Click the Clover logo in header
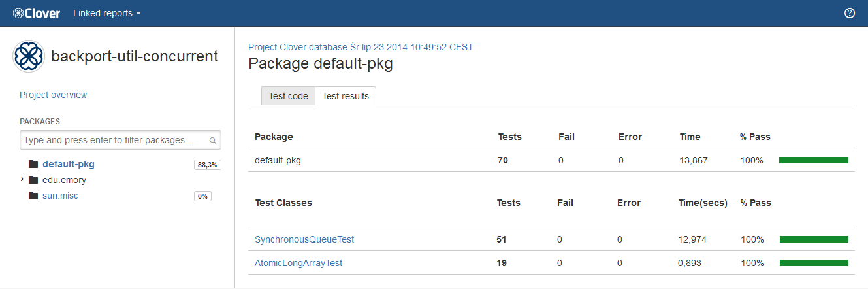The image size is (868, 289). click(x=37, y=13)
